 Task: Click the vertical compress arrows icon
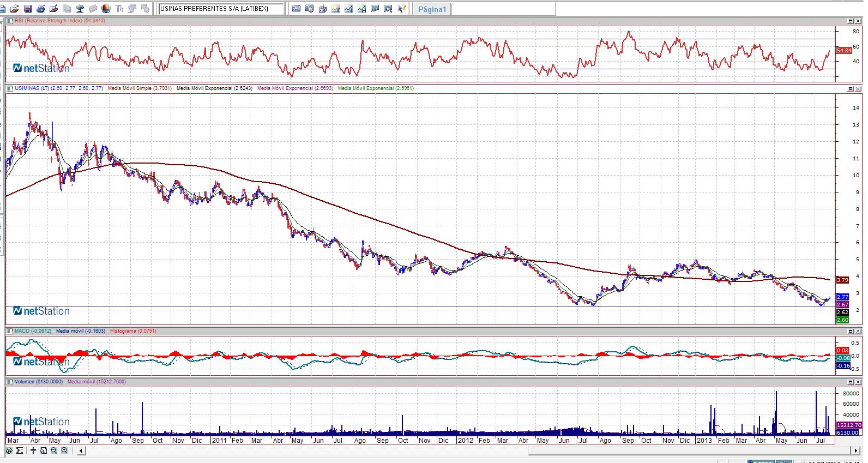click(x=33, y=450)
